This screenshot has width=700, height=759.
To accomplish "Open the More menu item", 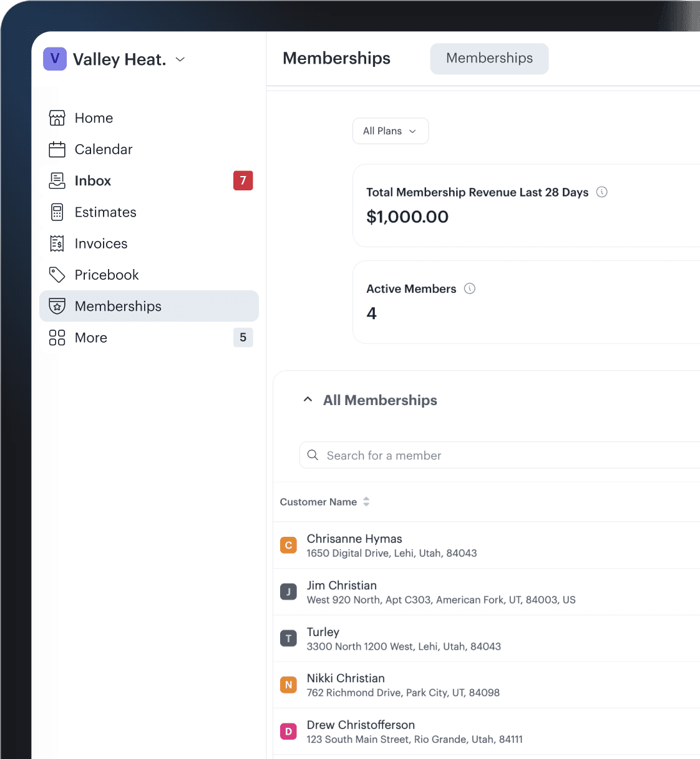I will point(149,338).
